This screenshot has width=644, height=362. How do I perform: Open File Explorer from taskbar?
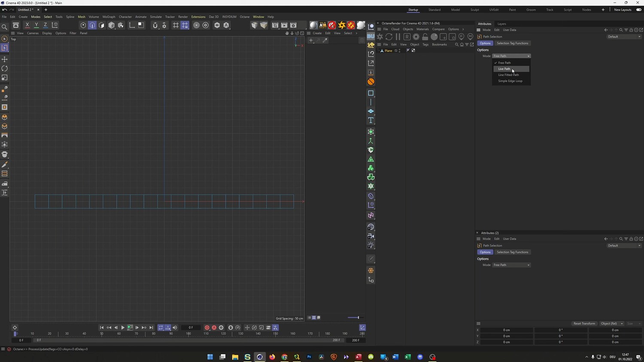point(235,357)
